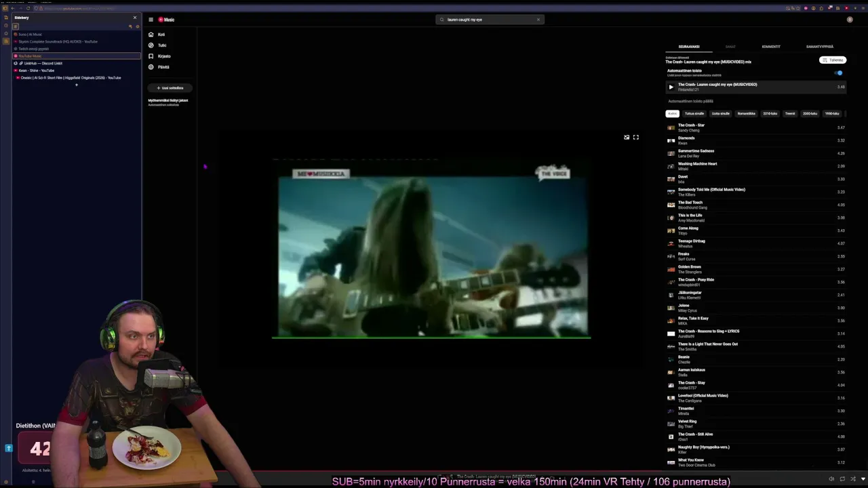868x488 pixels.
Task: Click the search field with lauren text
Action: tap(488, 20)
